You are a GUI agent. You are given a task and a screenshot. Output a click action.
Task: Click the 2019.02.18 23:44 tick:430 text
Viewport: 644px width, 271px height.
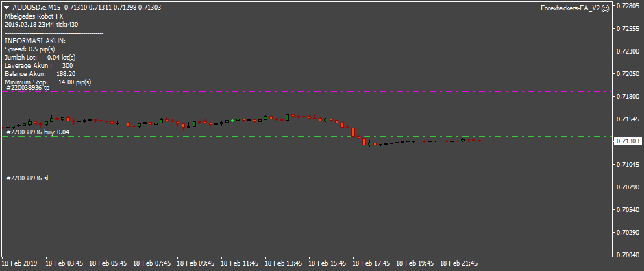[x=42, y=24]
